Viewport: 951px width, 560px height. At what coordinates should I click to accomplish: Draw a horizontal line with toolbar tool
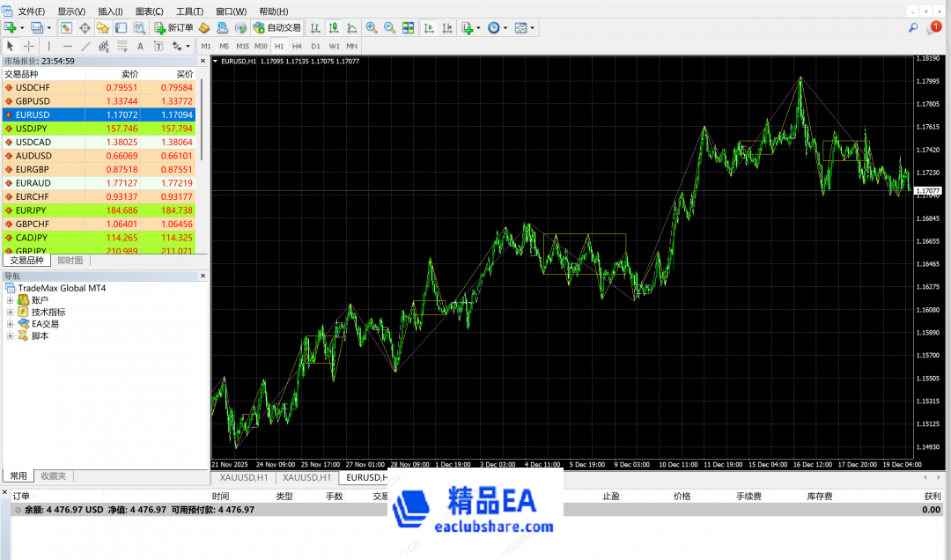[67, 46]
